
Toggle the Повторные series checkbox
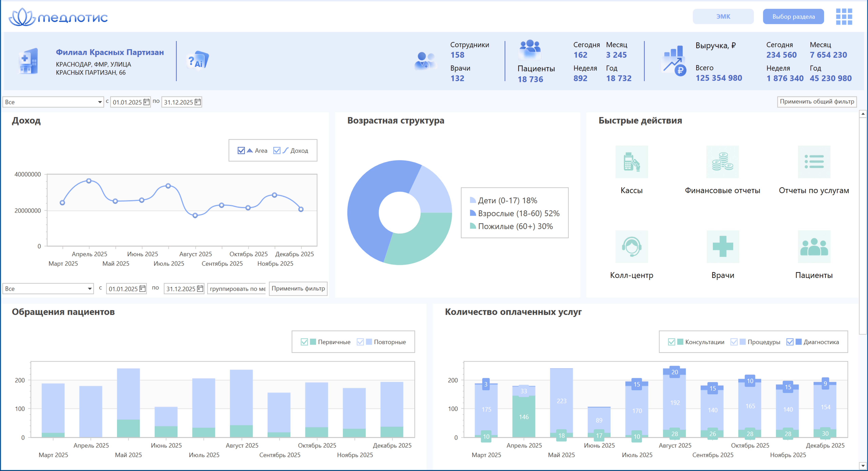pos(360,342)
